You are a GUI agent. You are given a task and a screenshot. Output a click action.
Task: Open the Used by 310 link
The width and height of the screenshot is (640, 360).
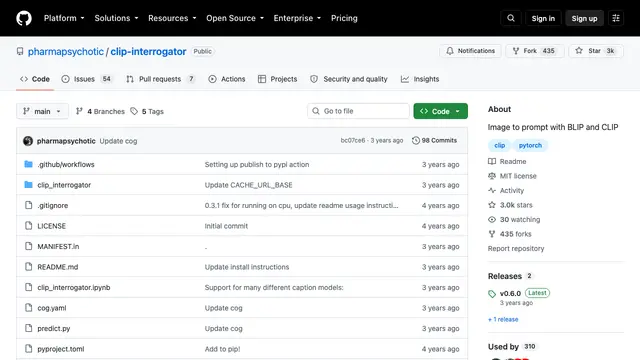click(512, 347)
